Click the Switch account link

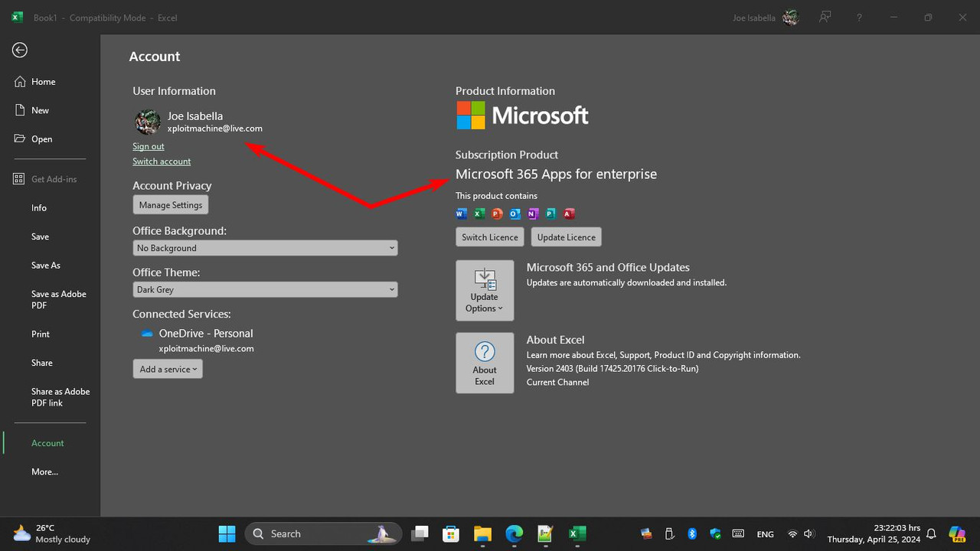click(x=162, y=161)
